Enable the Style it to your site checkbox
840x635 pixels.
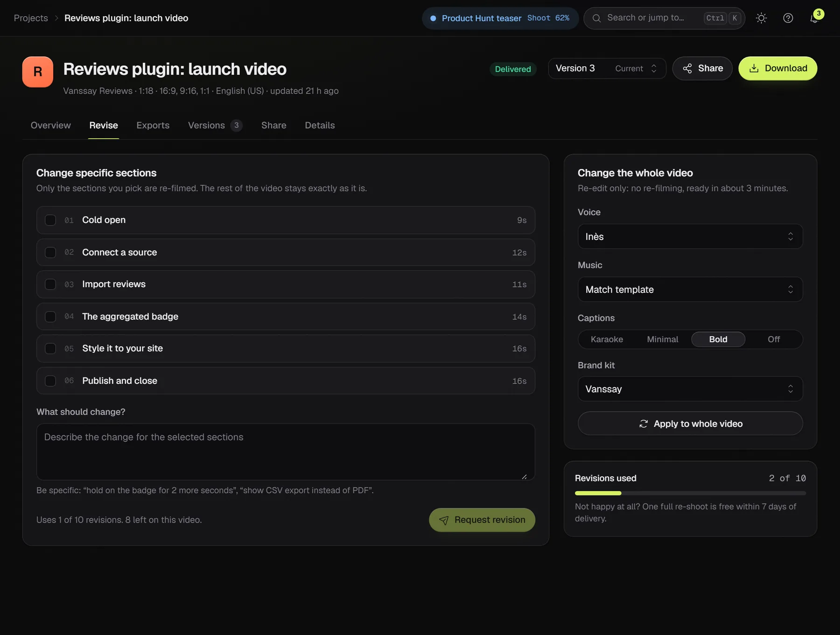click(x=50, y=348)
